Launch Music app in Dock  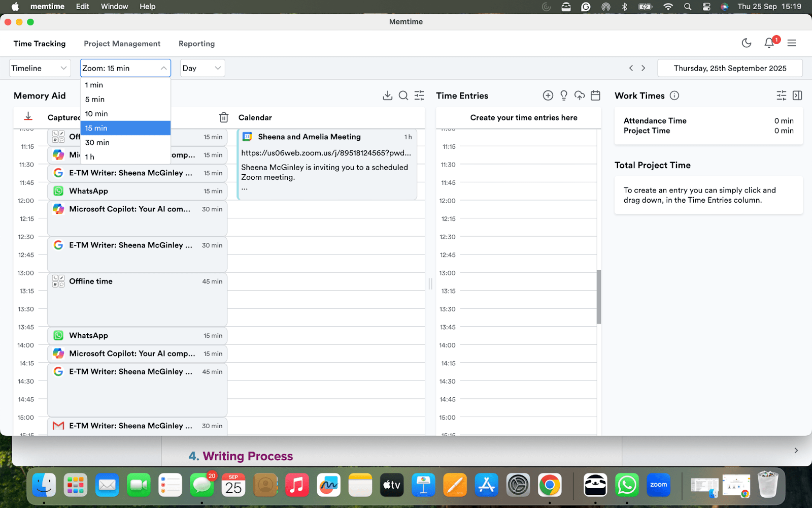pos(297,486)
